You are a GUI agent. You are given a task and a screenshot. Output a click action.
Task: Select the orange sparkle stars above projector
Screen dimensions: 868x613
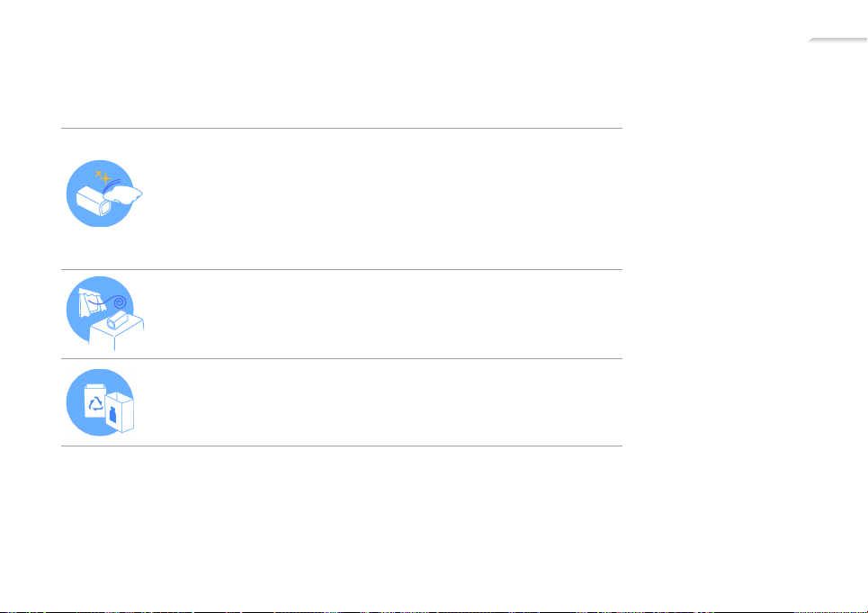point(103,176)
